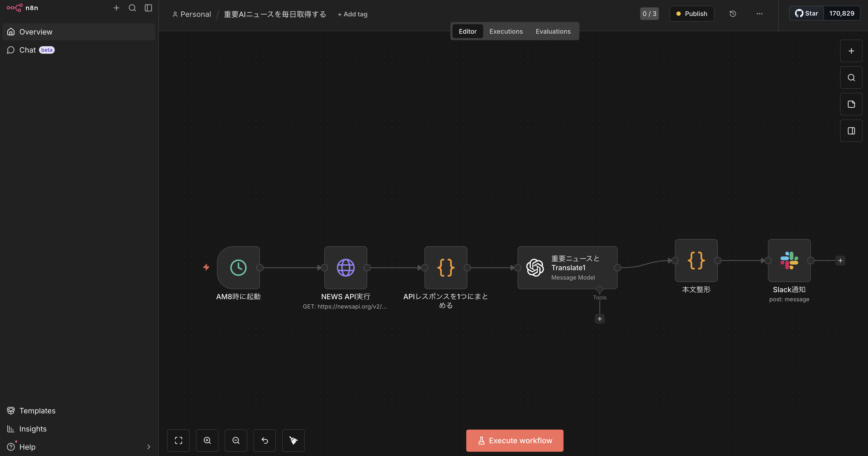Switch to the Executions tab
Screen dimensions: 868x456
point(506,31)
